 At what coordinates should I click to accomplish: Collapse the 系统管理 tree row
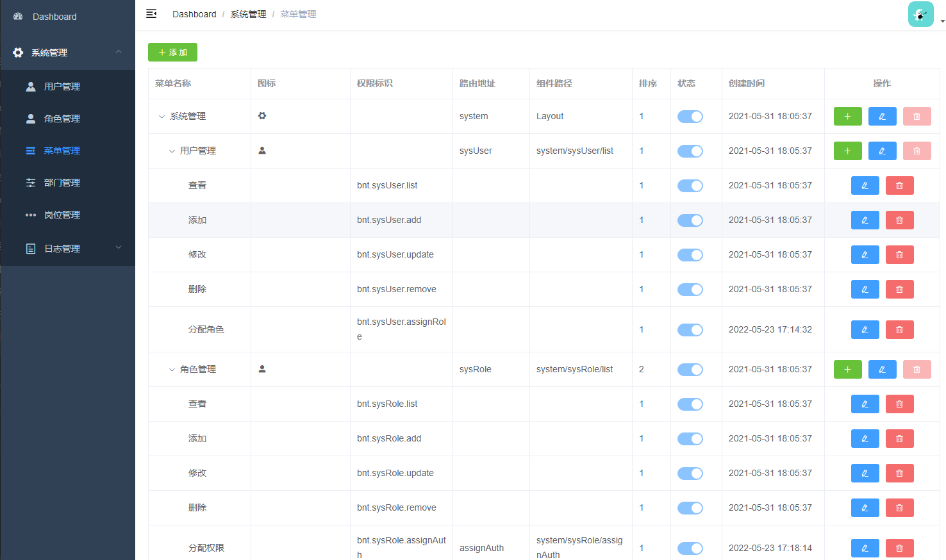pyautogui.click(x=162, y=117)
